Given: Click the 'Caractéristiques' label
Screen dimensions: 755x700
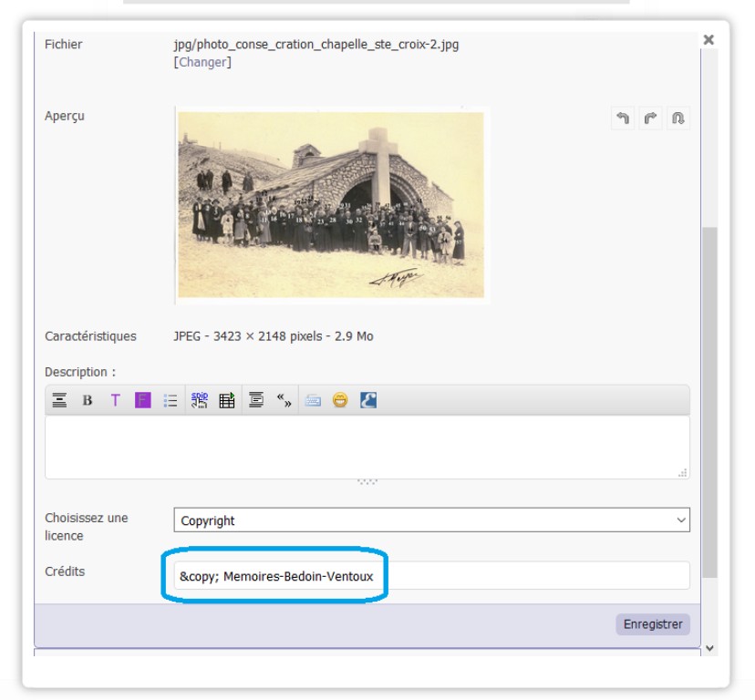Looking at the screenshot, I should click(90, 336).
